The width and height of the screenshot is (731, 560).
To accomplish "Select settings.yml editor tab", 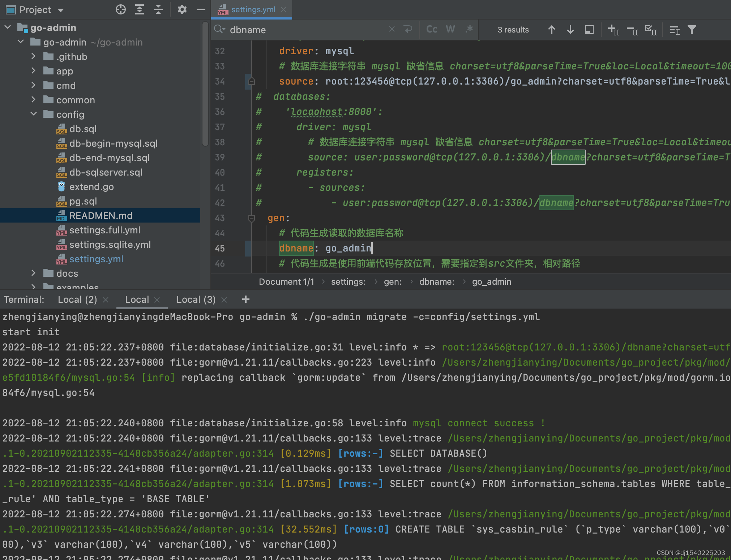I will pos(253,10).
